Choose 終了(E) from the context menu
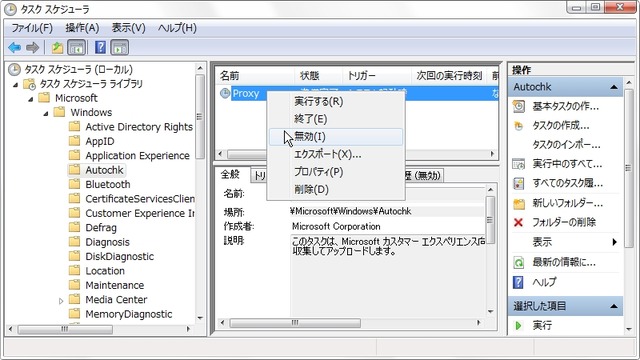 click(x=336, y=119)
